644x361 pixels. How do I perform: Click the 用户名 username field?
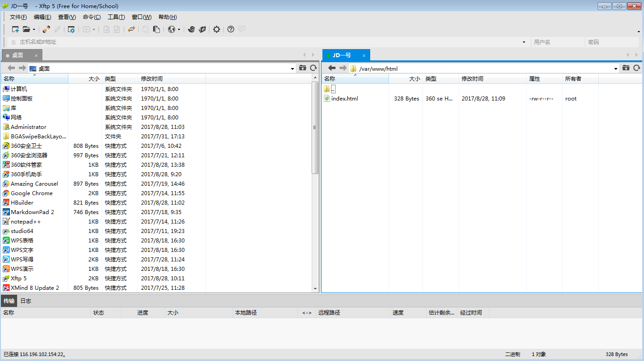click(x=558, y=42)
